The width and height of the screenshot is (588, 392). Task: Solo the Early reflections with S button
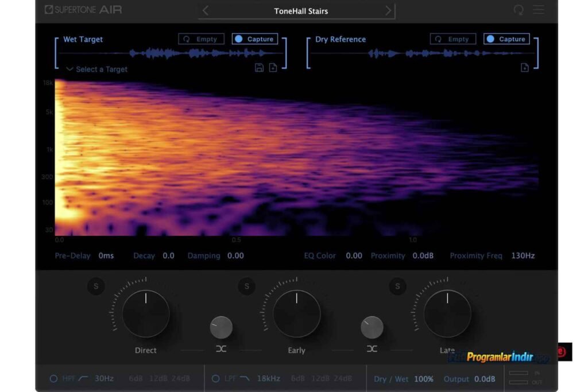(246, 286)
